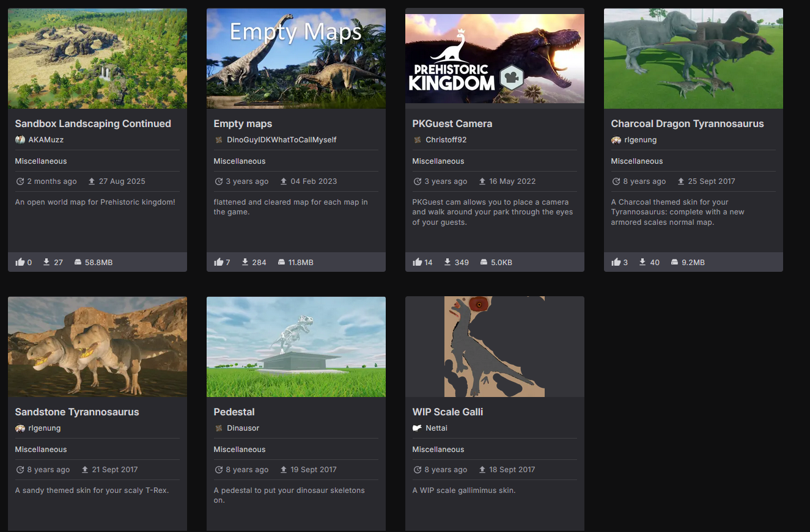Select Miscellaneous category on Charcoal Dragon card
Screen dimensions: 810x532
click(637, 161)
